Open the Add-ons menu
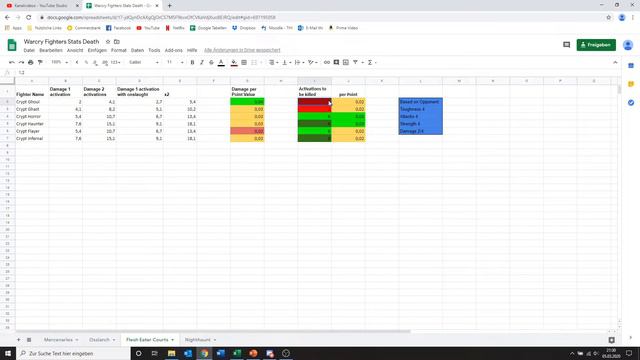The image size is (640, 360). point(173,50)
